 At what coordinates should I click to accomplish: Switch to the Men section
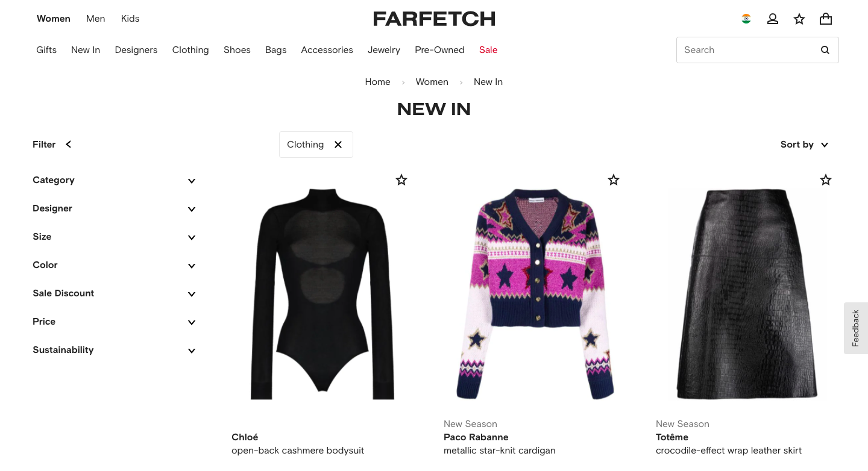pyautogui.click(x=96, y=19)
